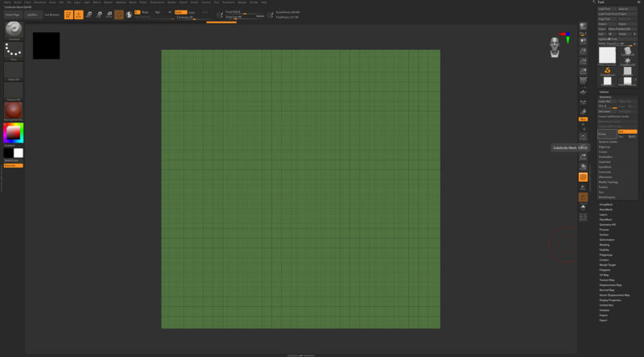The image size is (644, 357).
Task: Switch to the Home Page tab
Action: pyautogui.click(x=12, y=15)
